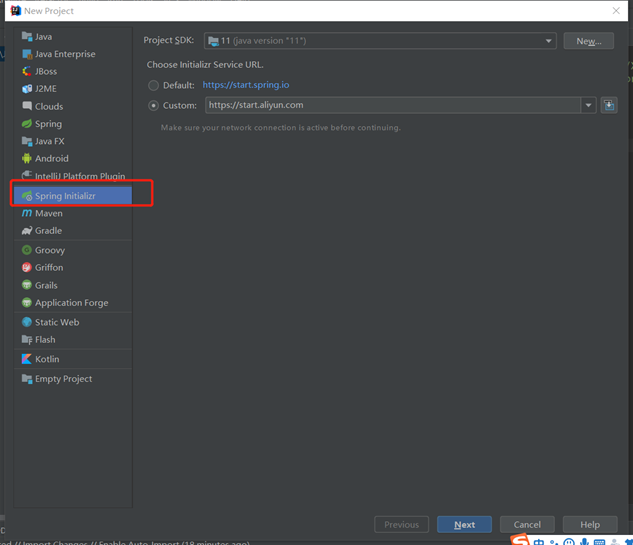This screenshot has width=633, height=545.
Task: Select the Default service URL radio button
Action: click(x=153, y=86)
